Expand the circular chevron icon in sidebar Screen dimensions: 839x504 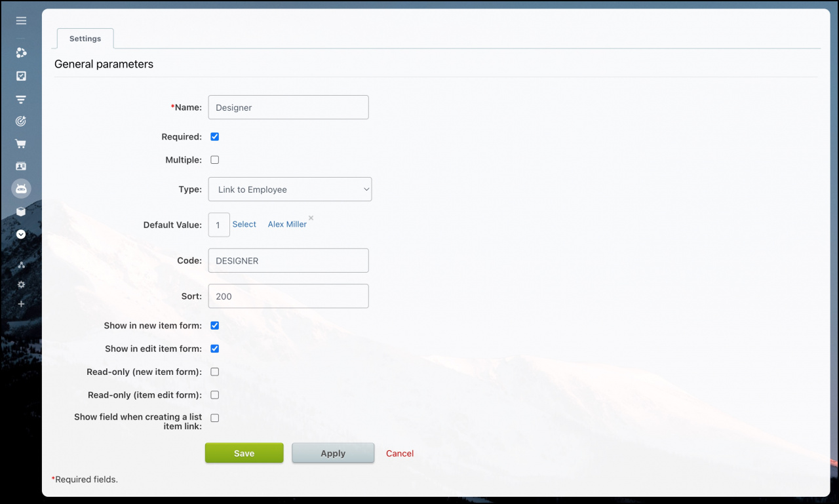pyautogui.click(x=21, y=234)
